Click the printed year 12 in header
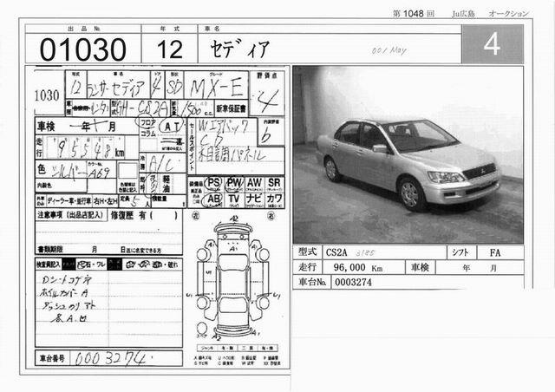 [170, 49]
